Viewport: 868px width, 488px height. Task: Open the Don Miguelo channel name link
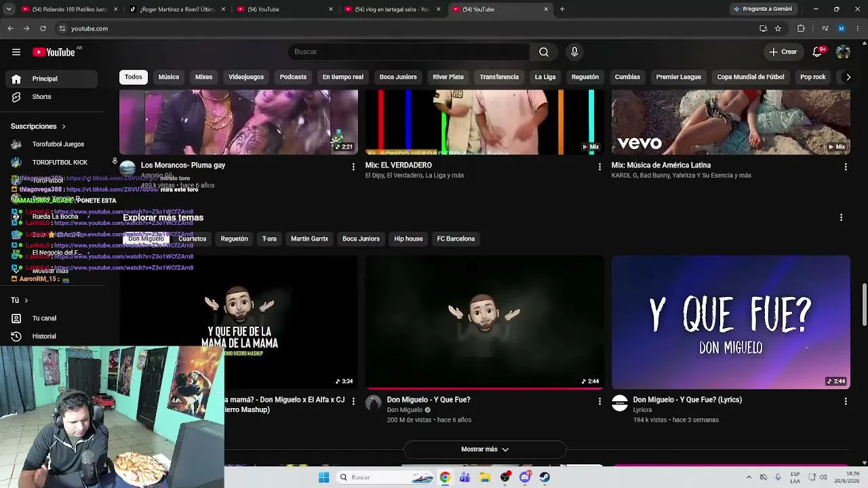pos(405,410)
